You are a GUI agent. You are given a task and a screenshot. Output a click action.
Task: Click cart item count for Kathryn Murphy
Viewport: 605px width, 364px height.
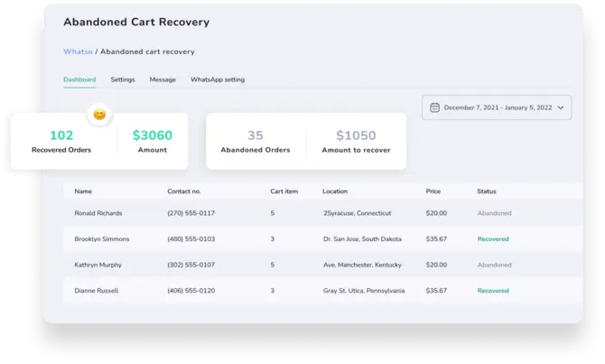[x=273, y=265]
